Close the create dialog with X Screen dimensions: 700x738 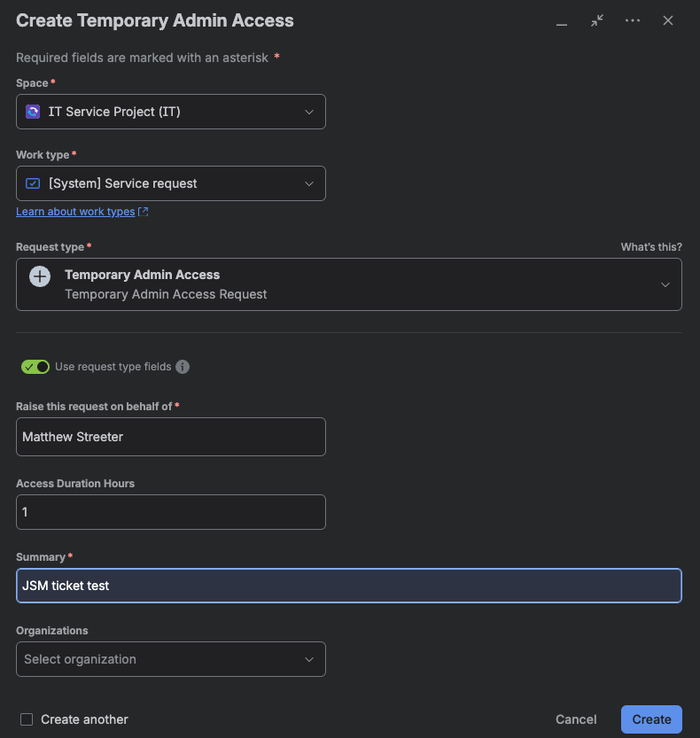point(667,20)
